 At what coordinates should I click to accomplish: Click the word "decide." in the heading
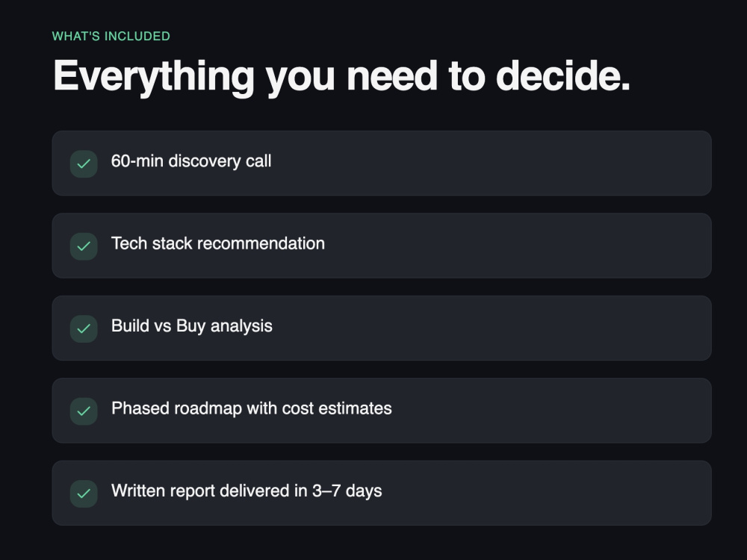point(562,75)
